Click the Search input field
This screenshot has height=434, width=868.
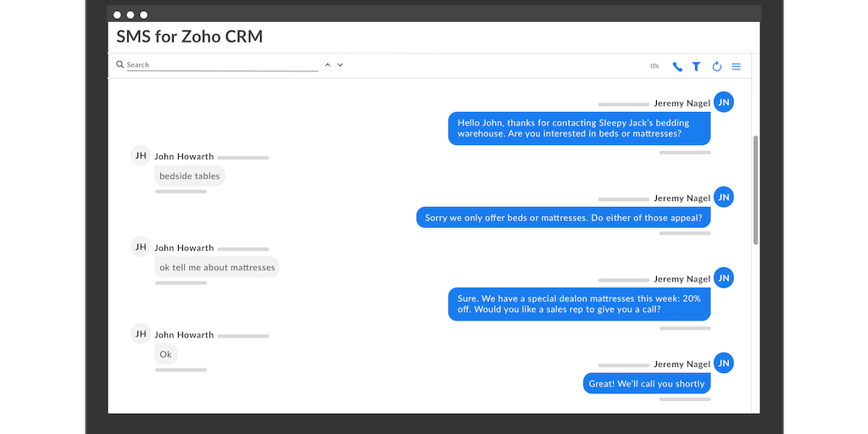pos(222,65)
